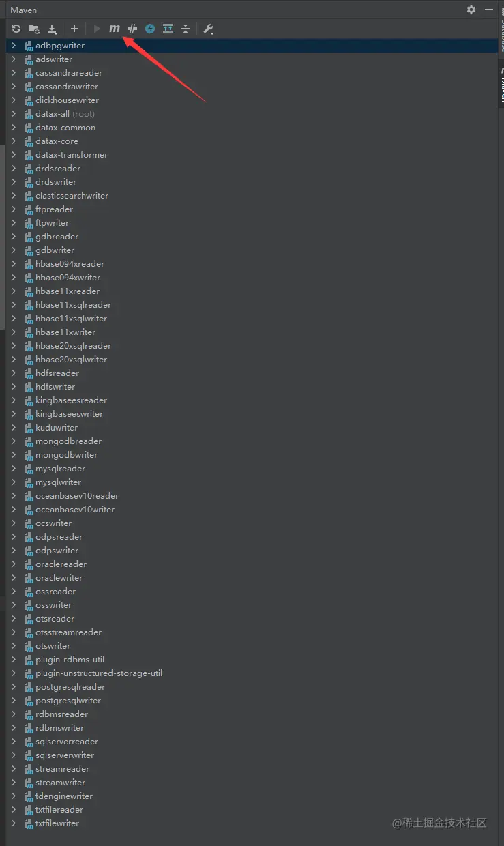
Task: Select the drdswriter module
Action: 56,182
